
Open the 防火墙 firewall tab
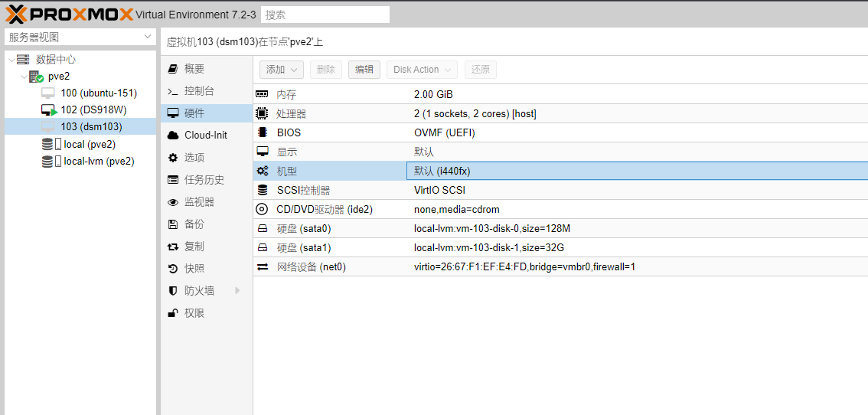click(x=207, y=291)
